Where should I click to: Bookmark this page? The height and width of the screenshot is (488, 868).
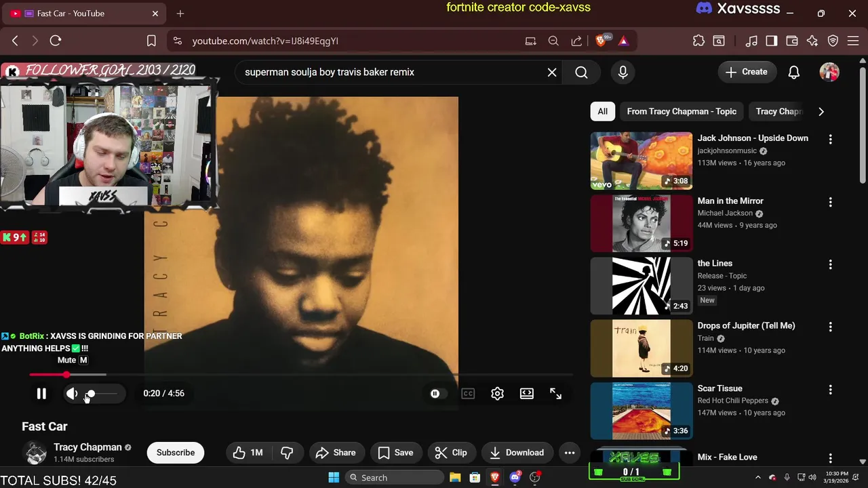152,41
